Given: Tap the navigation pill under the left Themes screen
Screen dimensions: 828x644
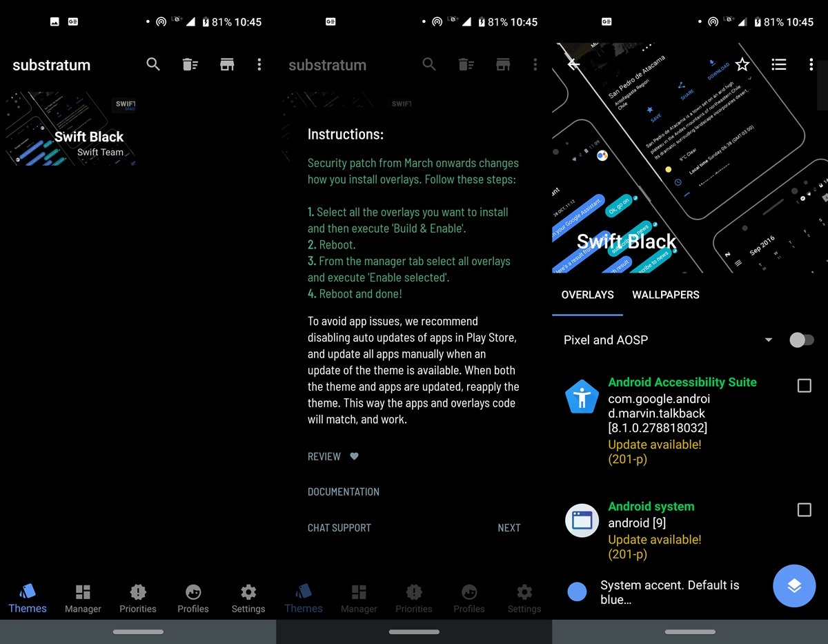Looking at the screenshot, I should point(138,632).
